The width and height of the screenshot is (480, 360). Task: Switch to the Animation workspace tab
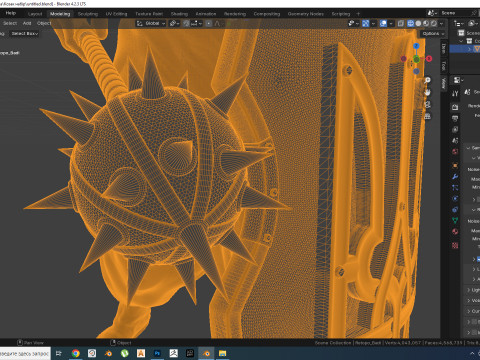(206, 14)
